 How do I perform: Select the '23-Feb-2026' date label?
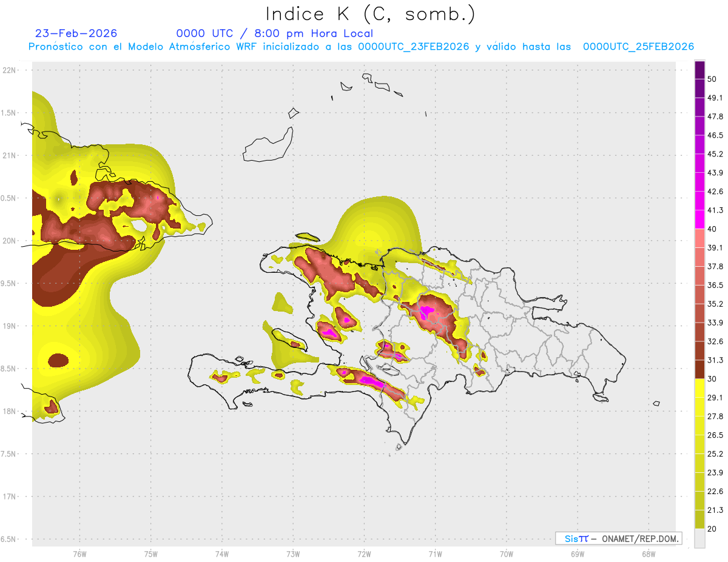[76, 33]
